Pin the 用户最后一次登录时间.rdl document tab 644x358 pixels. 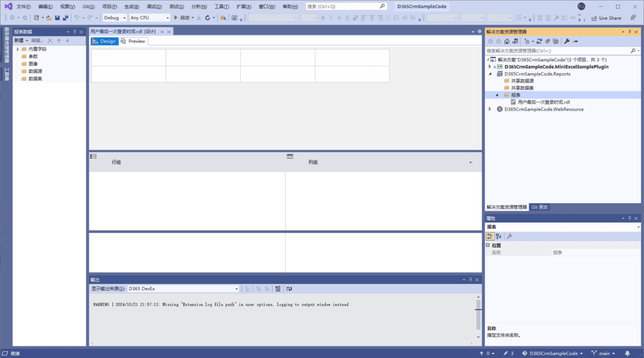[162, 32]
